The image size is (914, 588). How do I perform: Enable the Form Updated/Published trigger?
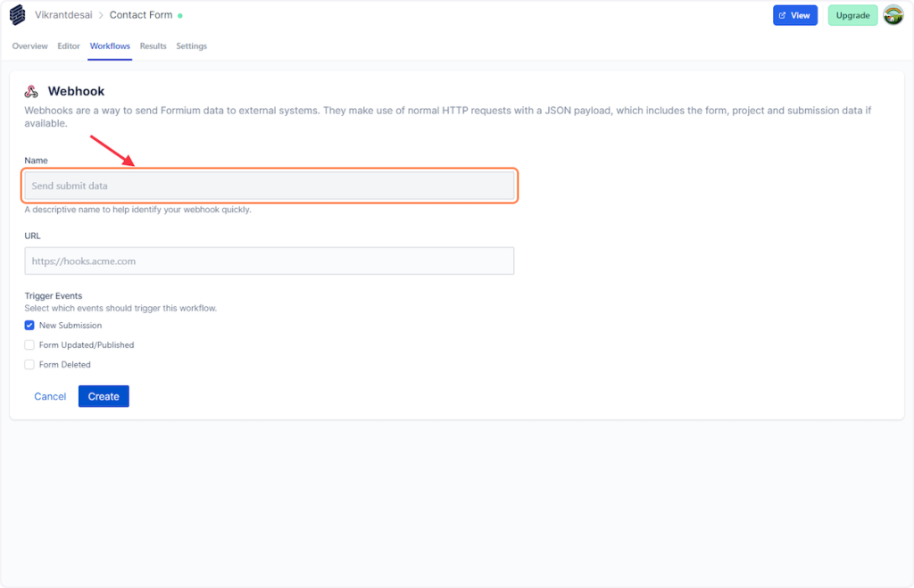(29, 345)
